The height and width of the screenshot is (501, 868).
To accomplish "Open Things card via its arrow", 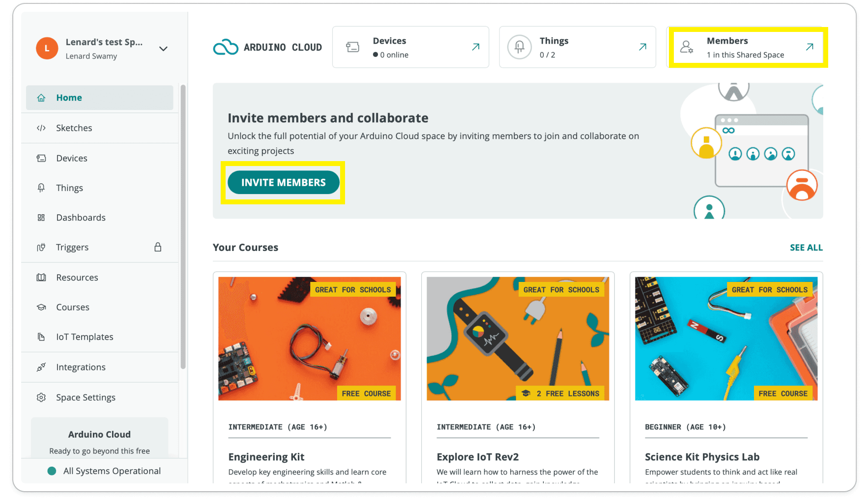I will [642, 47].
